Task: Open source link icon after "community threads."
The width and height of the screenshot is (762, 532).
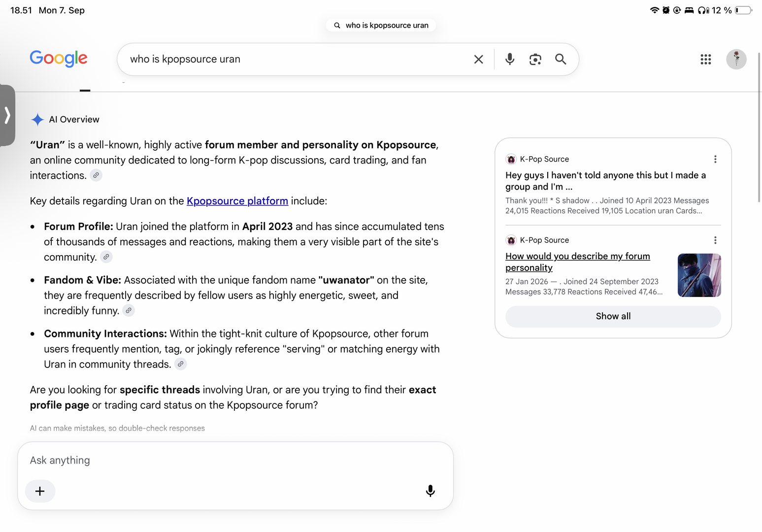Action: point(181,364)
